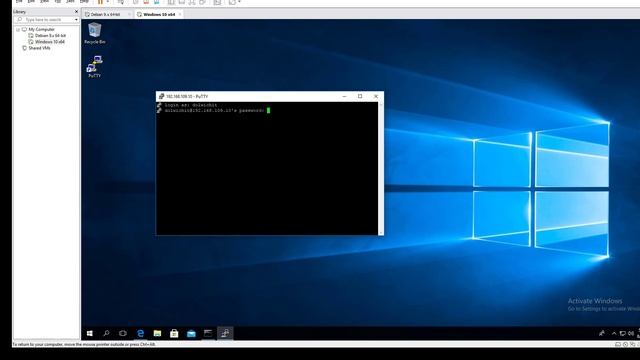Switch to the Windows 10 x64 tab
Image resolution: width=640 pixels, height=360 pixels.
tap(159, 14)
